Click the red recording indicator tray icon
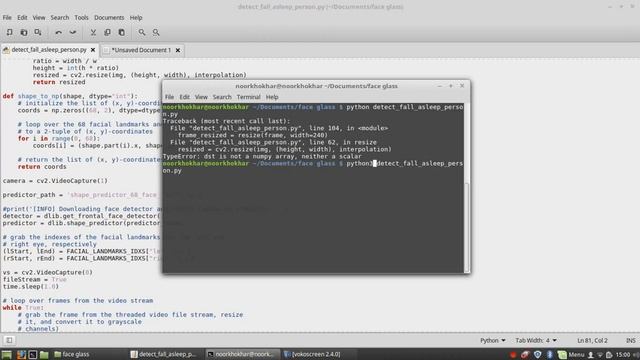 click(513, 354)
